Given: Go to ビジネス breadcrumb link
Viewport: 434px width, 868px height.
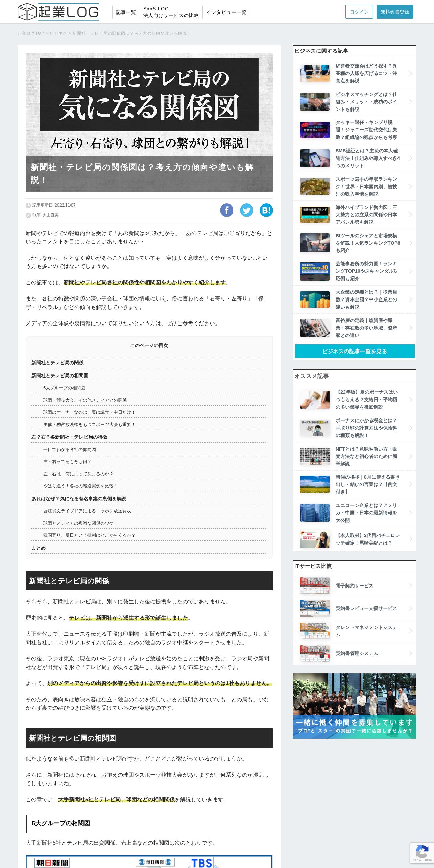Looking at the screenshot, I should (x=58, y=33).
